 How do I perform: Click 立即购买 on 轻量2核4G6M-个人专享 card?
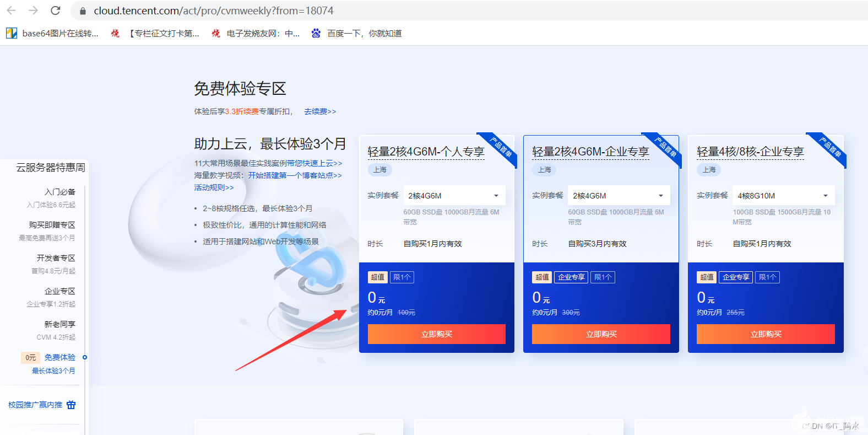(x=437, y=334)
